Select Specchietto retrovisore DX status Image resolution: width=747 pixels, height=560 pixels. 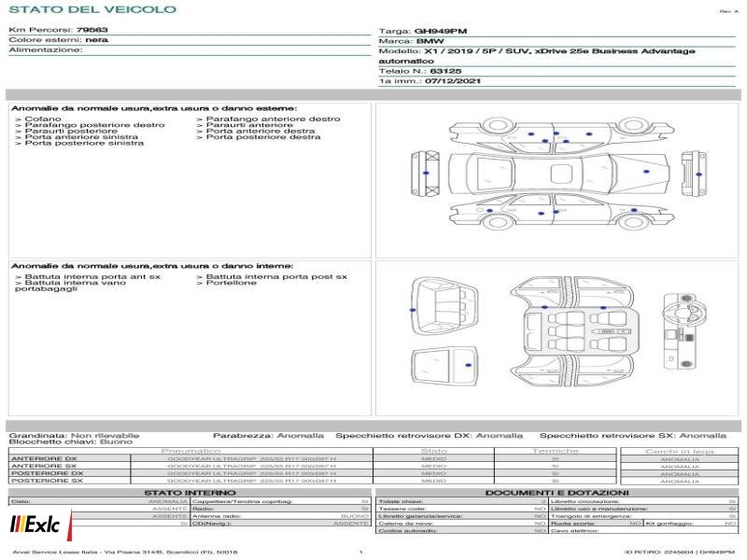coord(429,435)
